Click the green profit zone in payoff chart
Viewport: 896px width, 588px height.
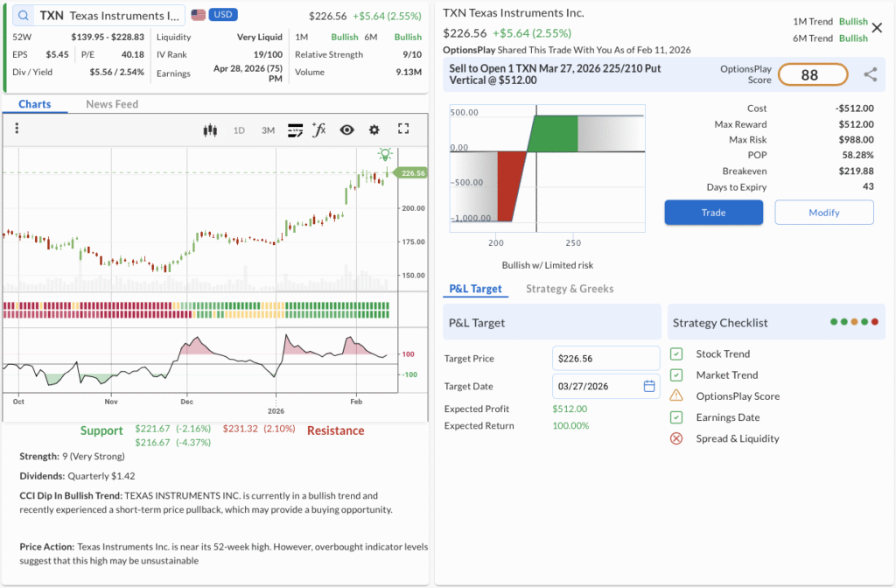click(552, 133)
